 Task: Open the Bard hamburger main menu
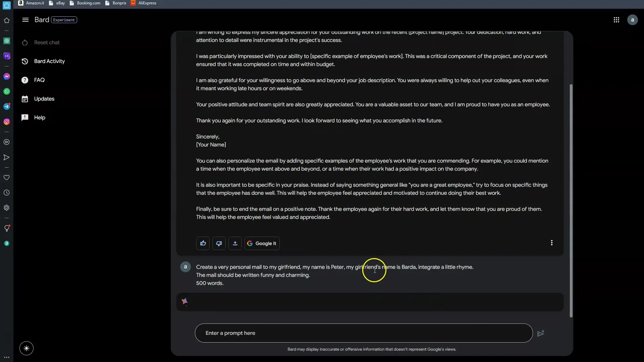pos(25,20)
